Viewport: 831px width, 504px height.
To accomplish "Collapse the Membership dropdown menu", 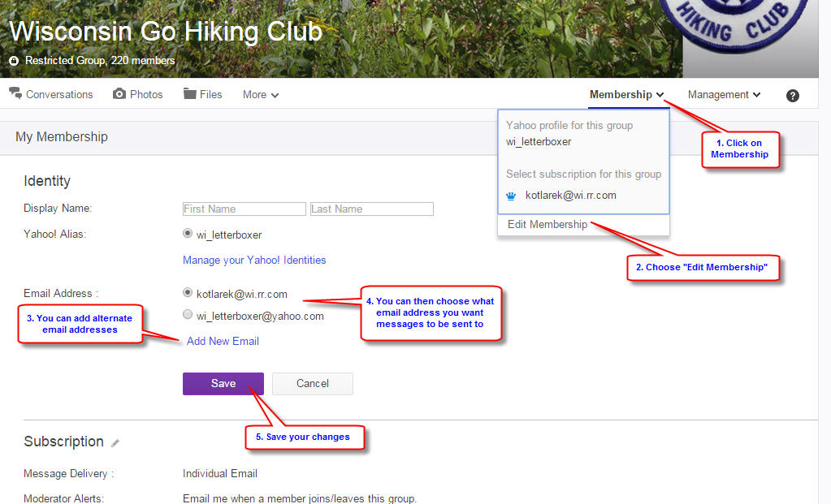I will pyautogui.click(x=626, y=95).
